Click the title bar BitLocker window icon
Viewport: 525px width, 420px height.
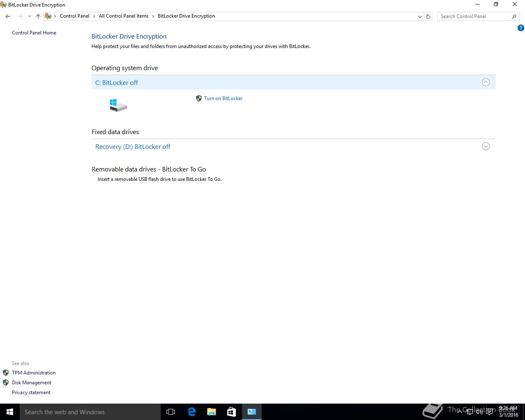[3, 5]
